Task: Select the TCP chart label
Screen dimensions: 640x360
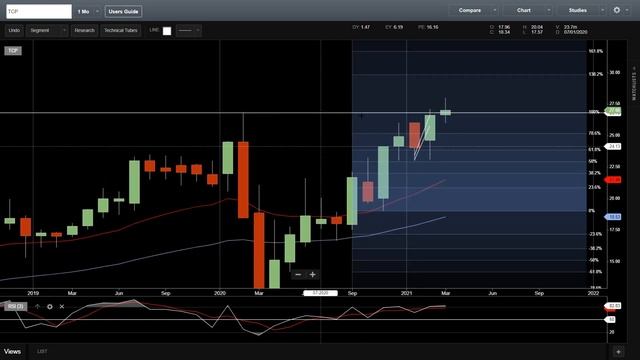Action: click(x=13, y=51)
